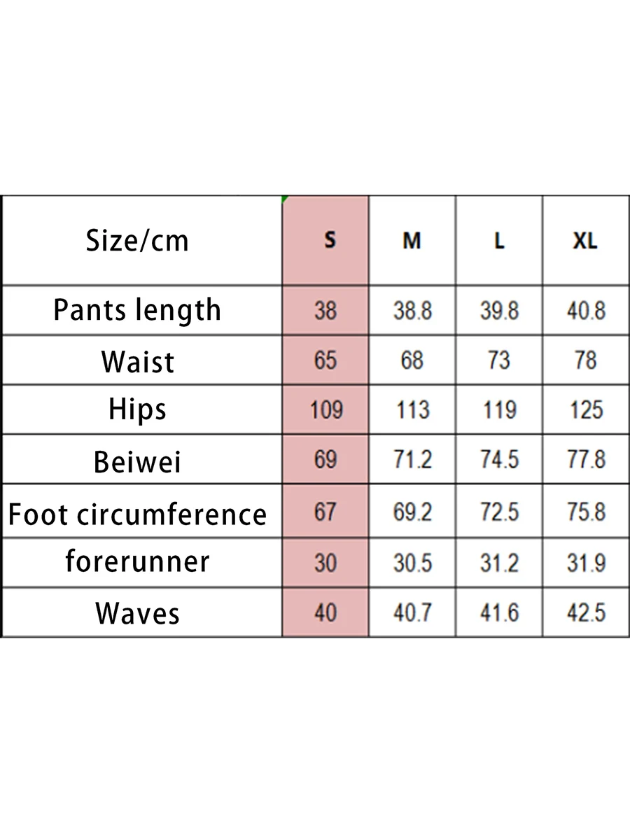Select the cell with value 74.5

point(499,458)
